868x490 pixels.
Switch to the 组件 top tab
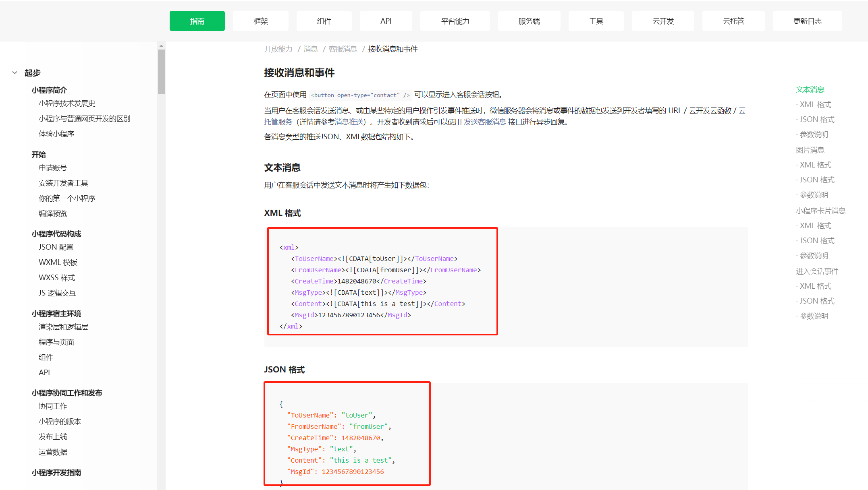click(324, 21)
